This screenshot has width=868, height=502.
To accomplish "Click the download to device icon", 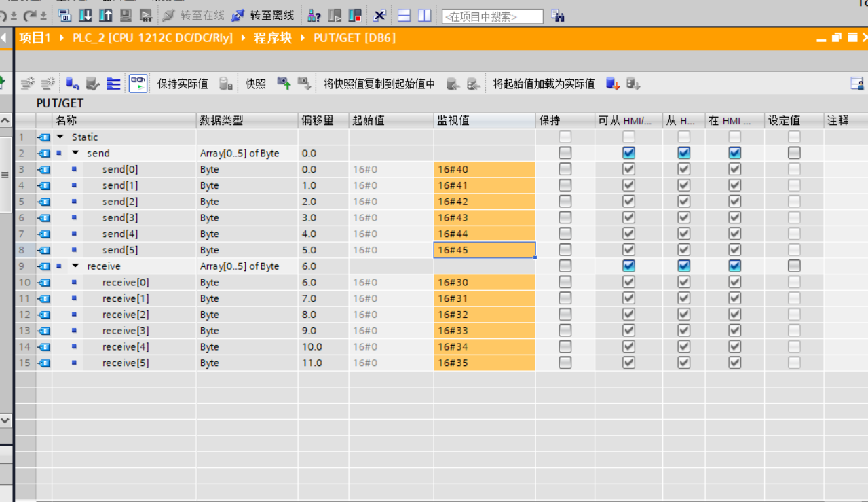I will point(86,15).
